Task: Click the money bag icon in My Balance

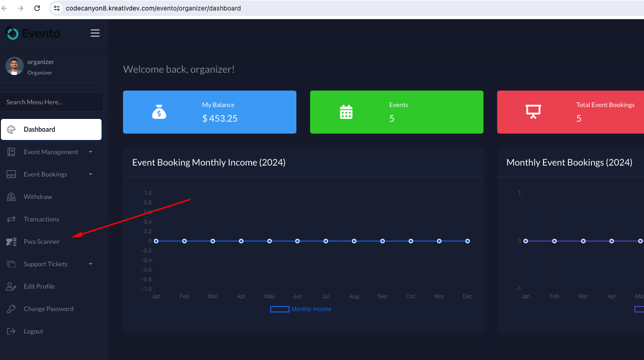Action: pyautogui.click(x=159, y=112)
